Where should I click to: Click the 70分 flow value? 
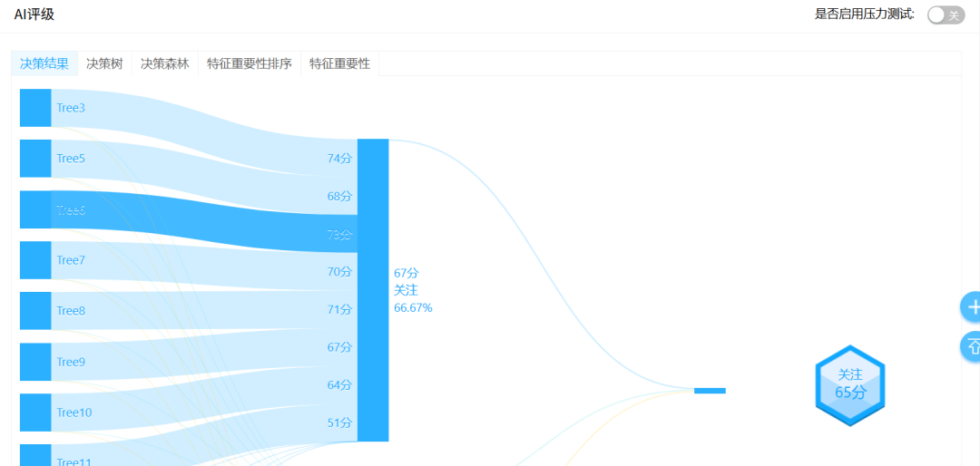[340, 272]
